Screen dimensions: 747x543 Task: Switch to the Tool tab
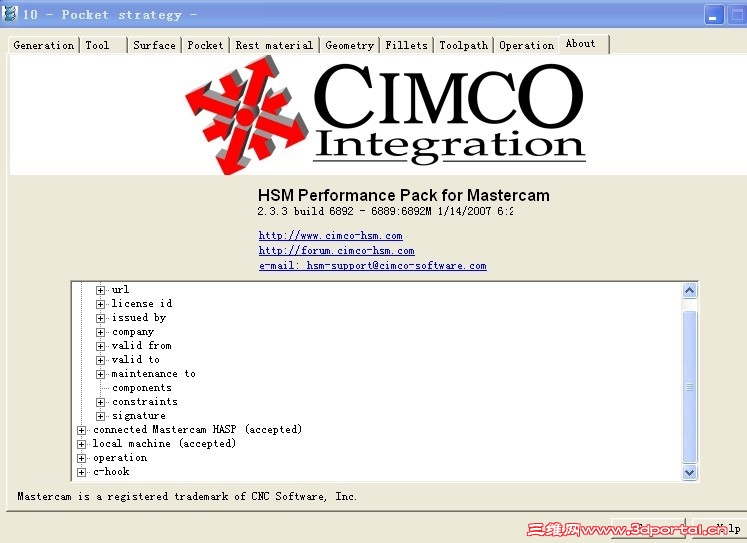tap(103, 45)
